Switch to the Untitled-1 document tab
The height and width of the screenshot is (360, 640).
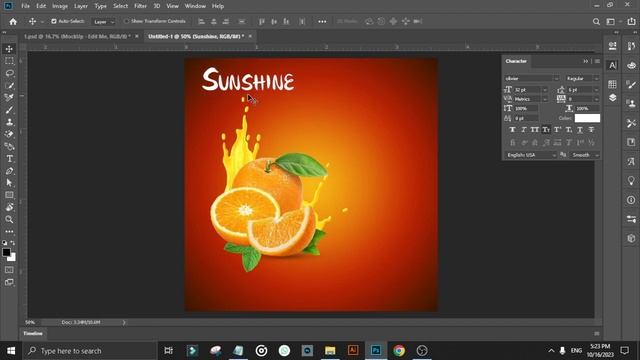196,36
